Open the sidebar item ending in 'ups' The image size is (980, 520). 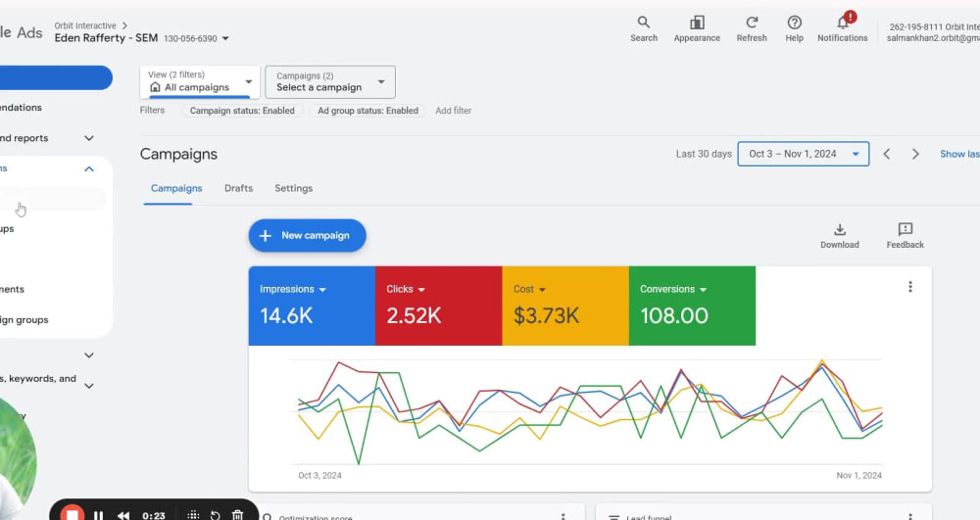8,228
